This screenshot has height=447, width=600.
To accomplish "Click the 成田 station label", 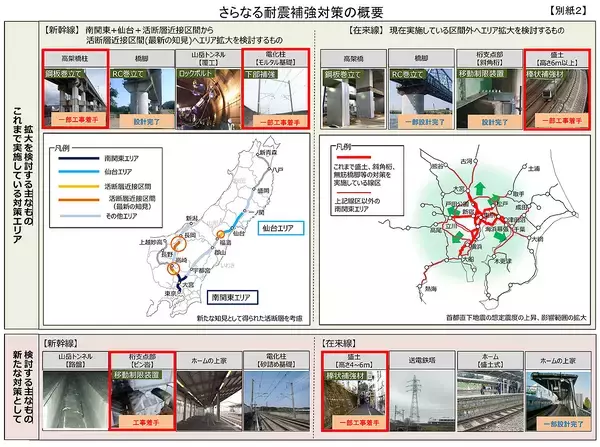I will [x=521, y=207].
